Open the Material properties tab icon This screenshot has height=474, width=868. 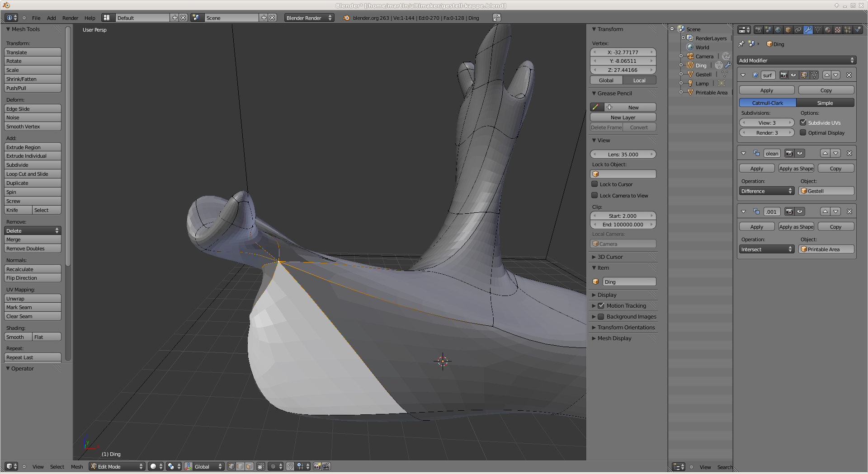pyautogui.click(x=828, y=30)
